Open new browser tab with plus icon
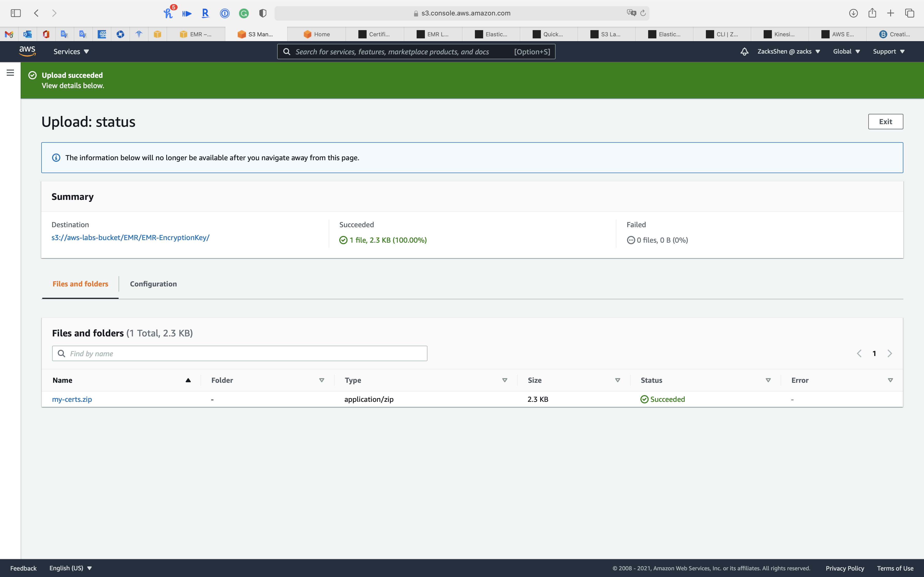 (x=890, y=13)
